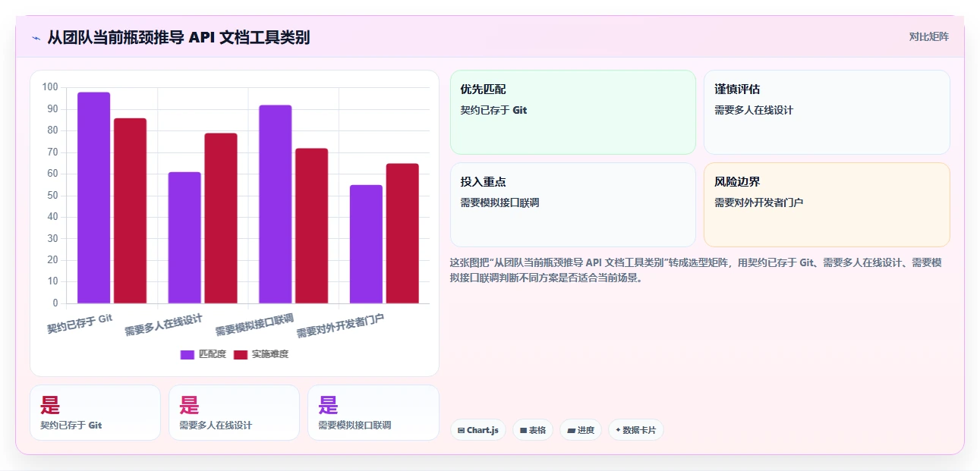Click the red bar for 契约已存于 Git
980x471 pixels.
(x=131, y=211)
